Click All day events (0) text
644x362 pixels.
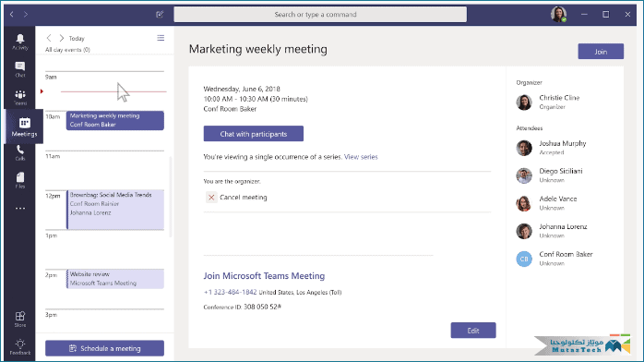tap(67, 50)
